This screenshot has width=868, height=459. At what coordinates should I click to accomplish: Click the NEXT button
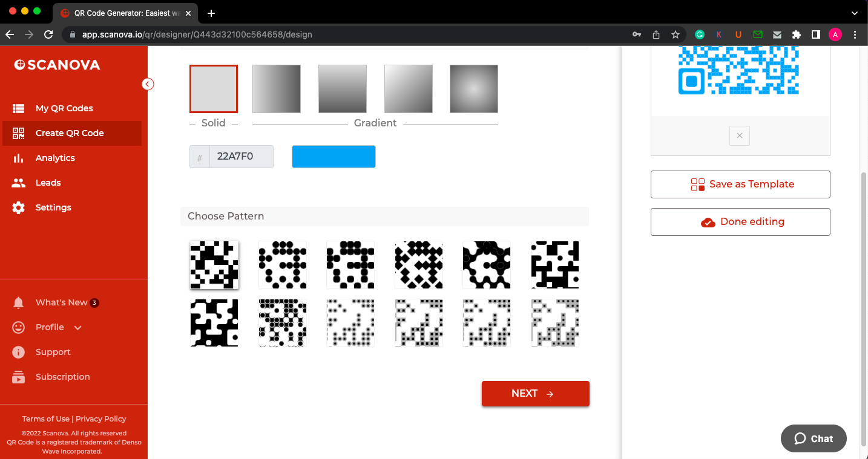pos(535,393)
